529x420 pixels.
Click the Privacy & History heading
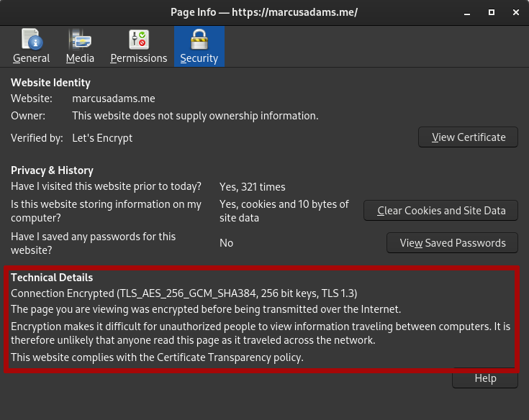[52, 170]
